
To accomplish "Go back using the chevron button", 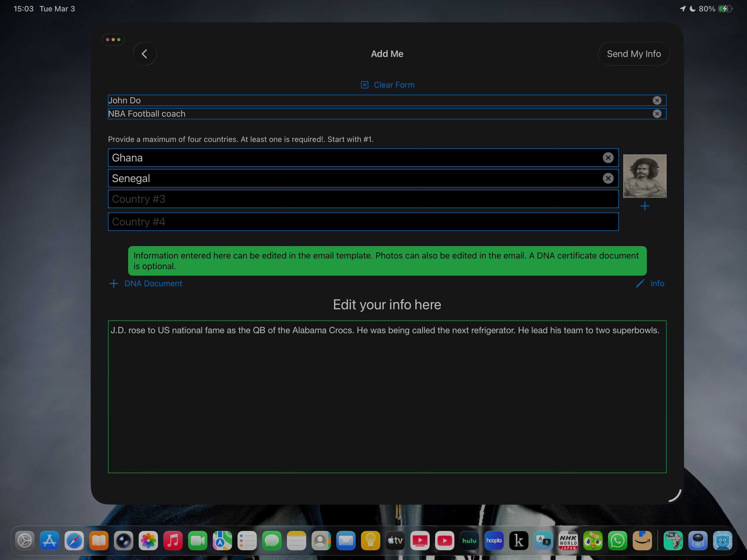I will tap(144, 54).
